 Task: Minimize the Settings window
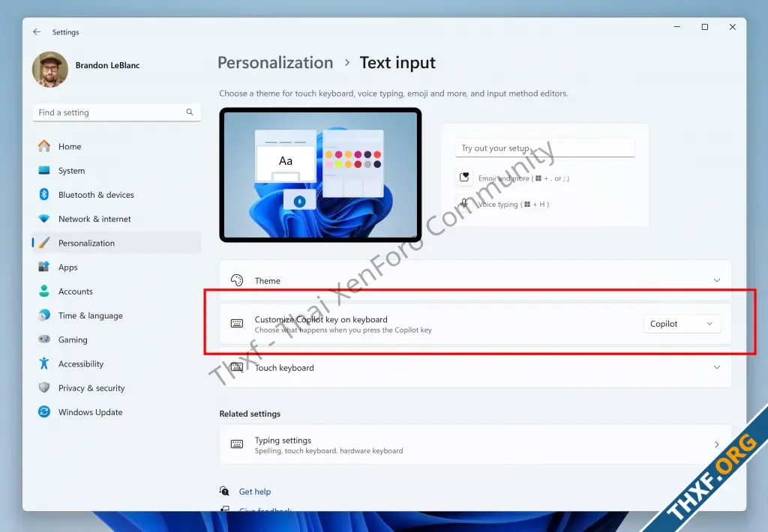pos(677,27)
